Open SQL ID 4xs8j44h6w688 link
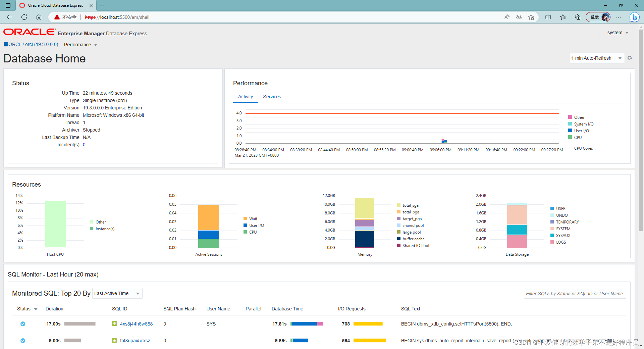This screenshot has width=644, height=349. [136, 324]
